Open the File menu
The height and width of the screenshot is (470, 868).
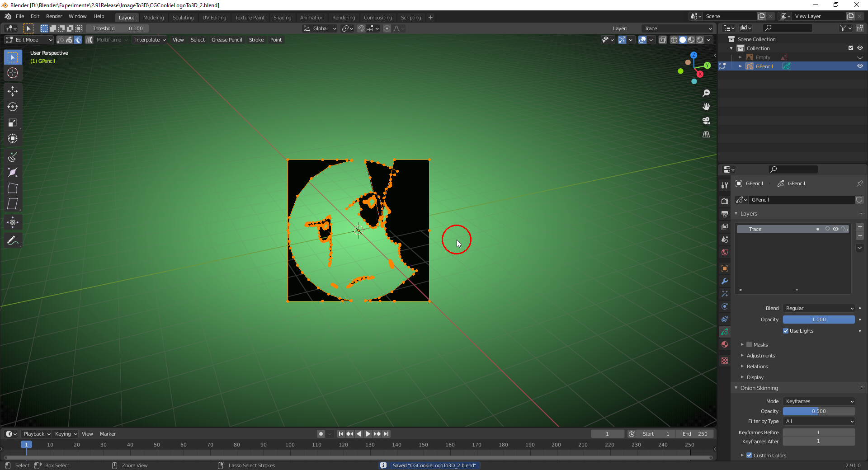(x=20, y=16)
